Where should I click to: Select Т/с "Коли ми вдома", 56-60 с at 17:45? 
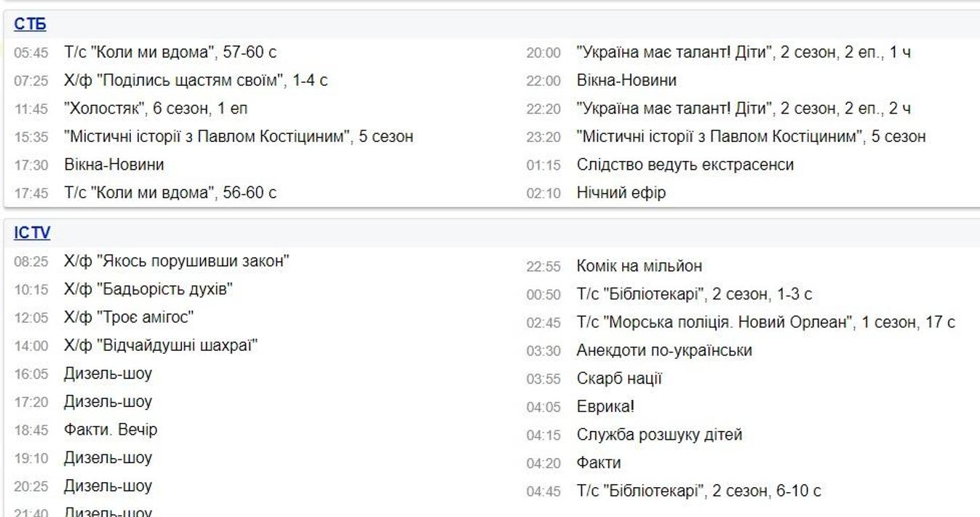pyautogui.click(x=170, y=193)
